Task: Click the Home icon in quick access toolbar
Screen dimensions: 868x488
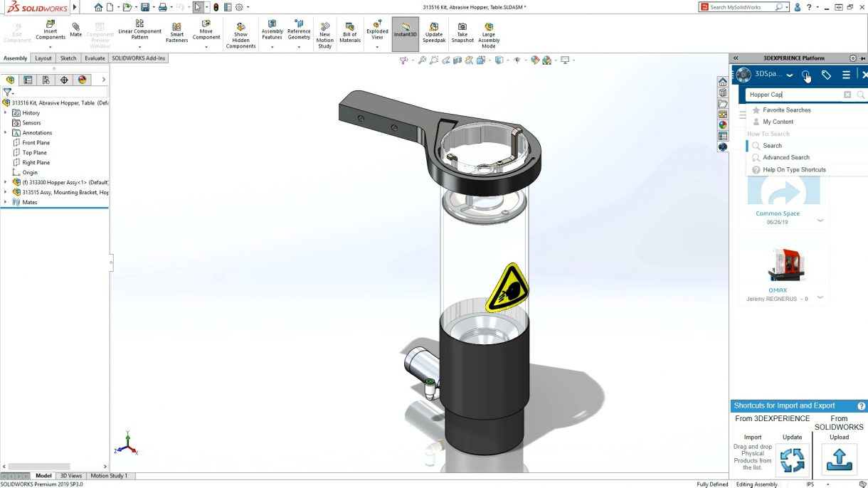Action: [98, 7]
